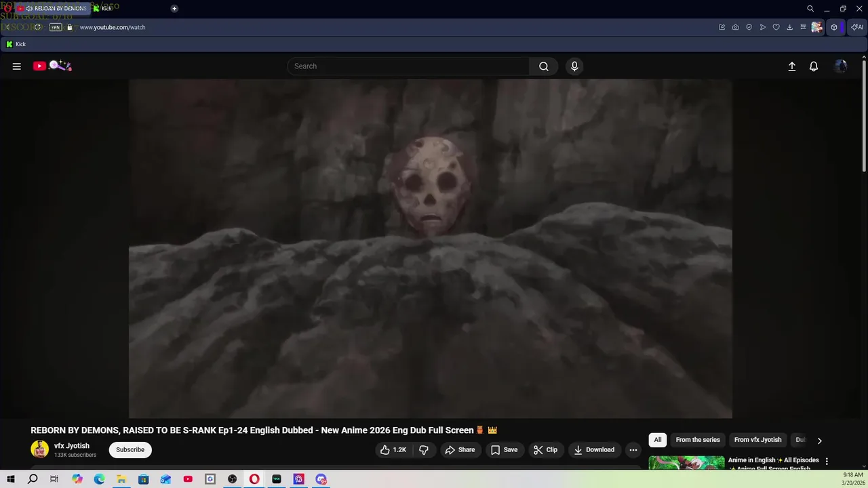Select the All filter chip
The height and width of the screenshot is (488, 868).
(658, 440)
